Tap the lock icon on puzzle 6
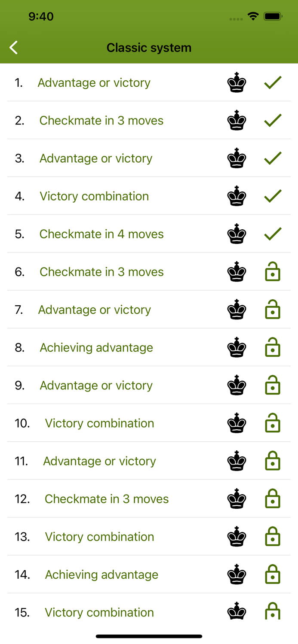 point(273,272)
